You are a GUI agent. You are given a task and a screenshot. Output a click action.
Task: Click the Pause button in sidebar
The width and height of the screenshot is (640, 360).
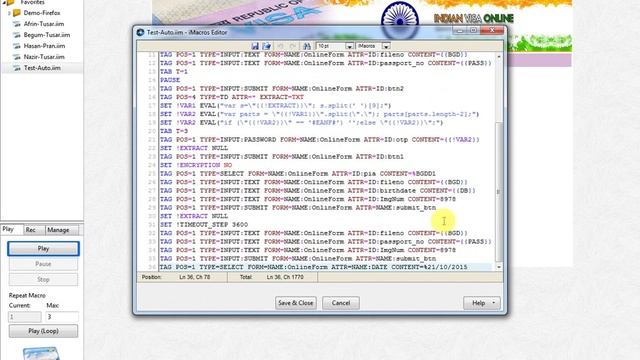point(43,264)
